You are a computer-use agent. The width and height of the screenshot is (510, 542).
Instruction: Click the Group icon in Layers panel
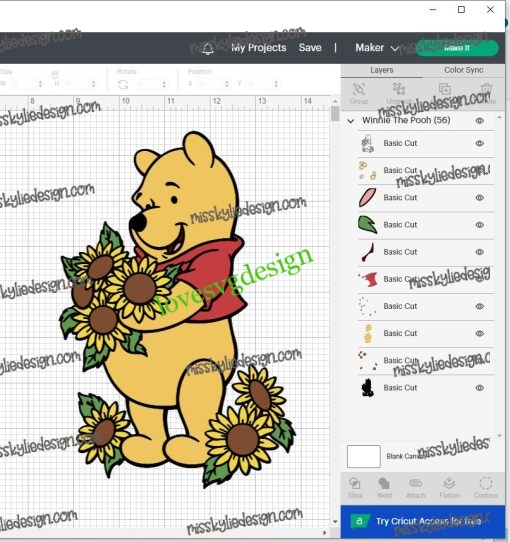point(359,93)
